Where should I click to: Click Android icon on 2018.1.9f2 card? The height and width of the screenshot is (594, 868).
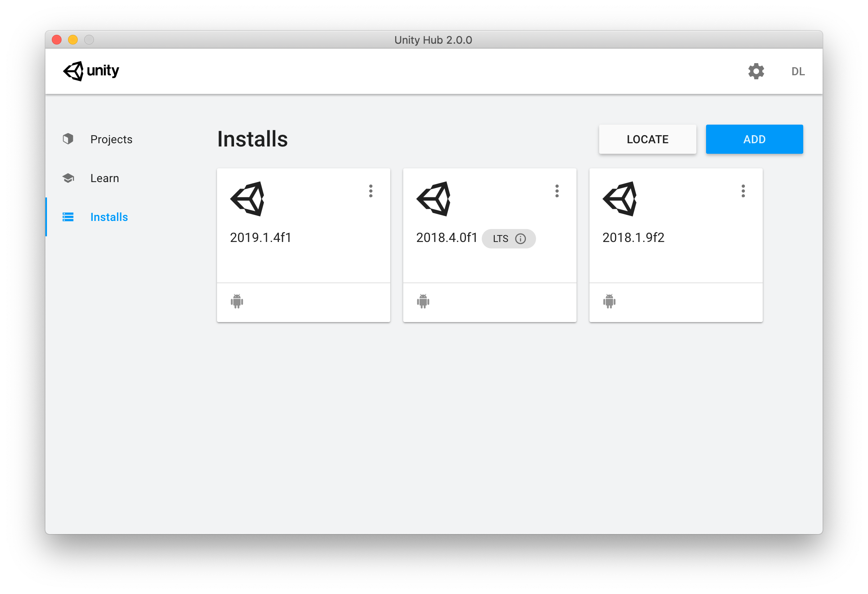click(x=609, y=301)
